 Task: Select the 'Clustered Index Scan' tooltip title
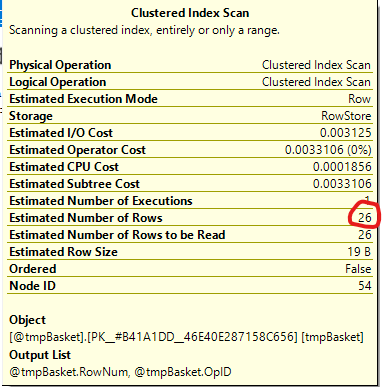click(x=190, y=13)
